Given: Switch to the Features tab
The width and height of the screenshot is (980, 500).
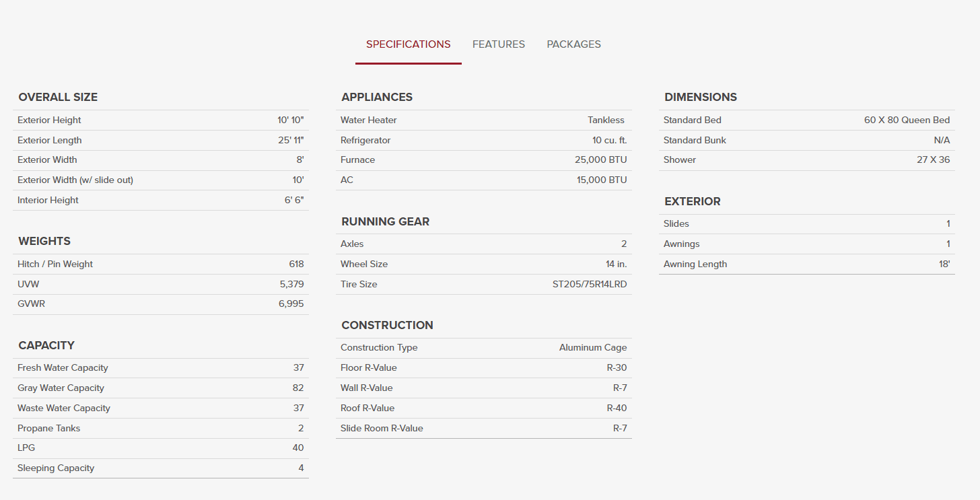Looking at the screenshot, I should click(x=498, y=44).
